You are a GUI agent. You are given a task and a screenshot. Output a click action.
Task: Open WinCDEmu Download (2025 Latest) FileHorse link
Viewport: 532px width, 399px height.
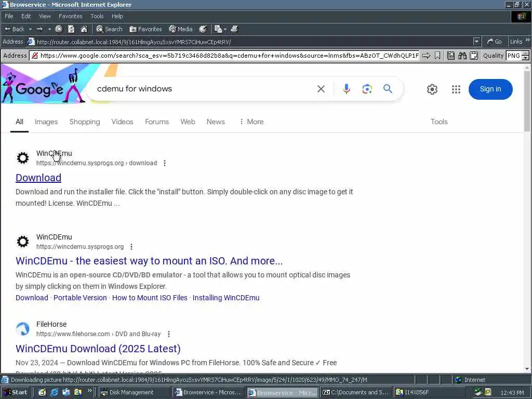click(x=98, y=349)
